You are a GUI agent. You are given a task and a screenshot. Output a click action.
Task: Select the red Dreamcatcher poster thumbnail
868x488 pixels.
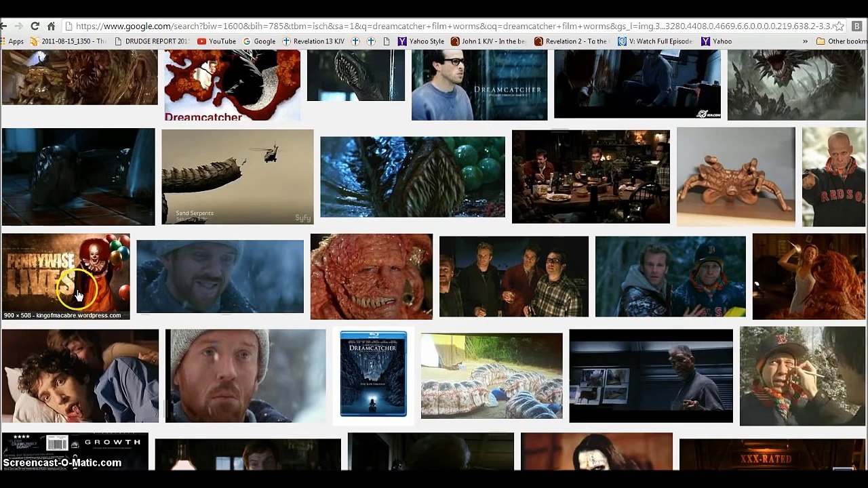pos(232,86)
